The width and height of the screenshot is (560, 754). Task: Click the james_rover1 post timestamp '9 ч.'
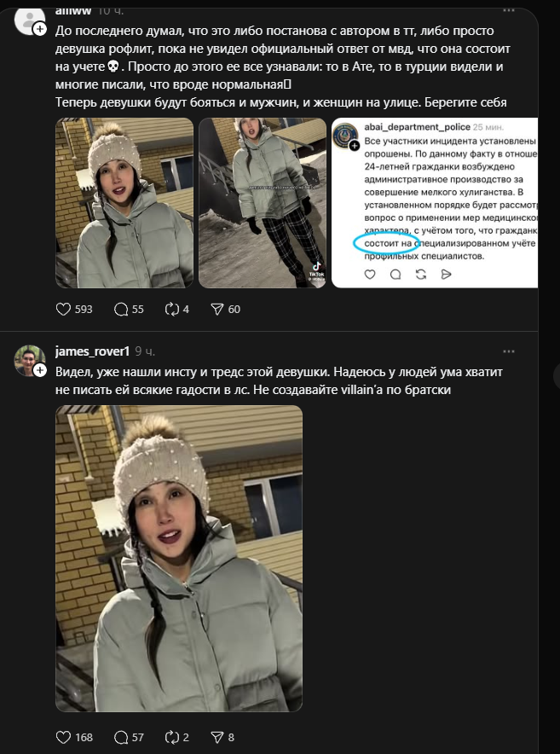(145, 351)
